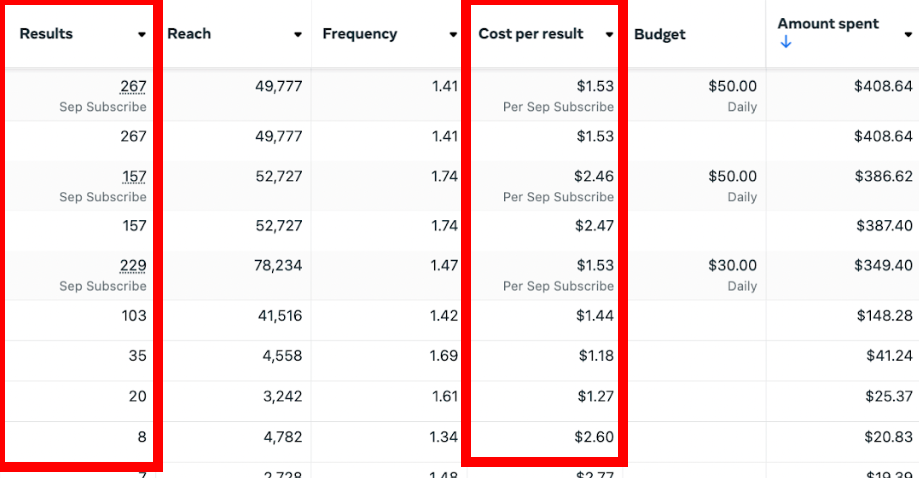
Task: Sort by the Reach column header
Action: click(x=189, y=34)
